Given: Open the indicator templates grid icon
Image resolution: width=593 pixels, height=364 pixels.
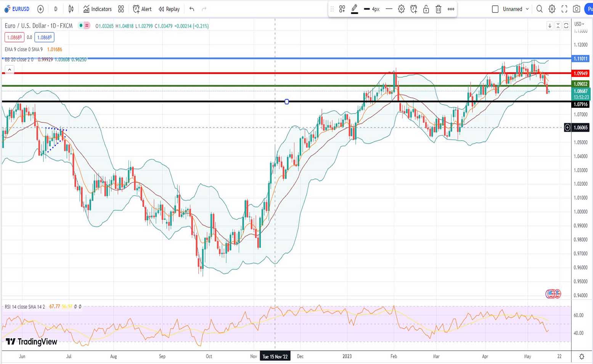Looking at the screenshot, I should click(x=121, y=9).
